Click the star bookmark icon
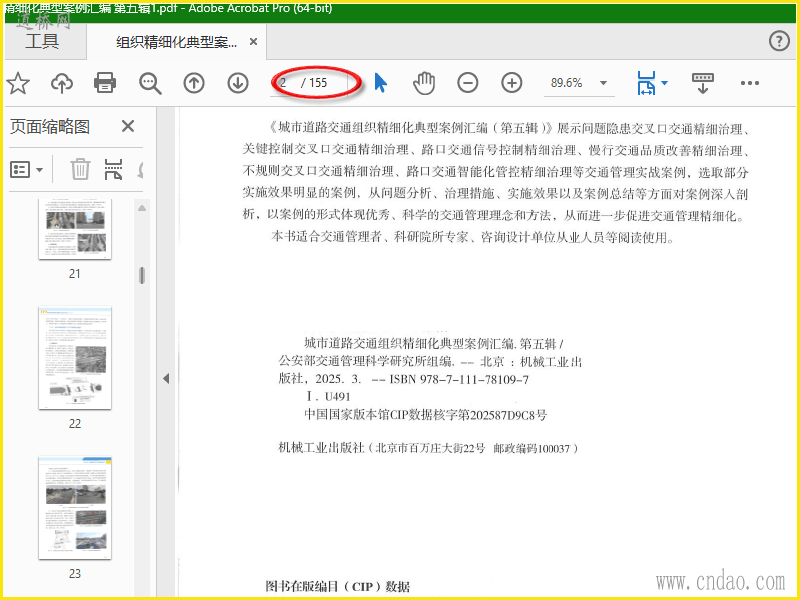Screen dimensions: 800x600 coord(18,83)
